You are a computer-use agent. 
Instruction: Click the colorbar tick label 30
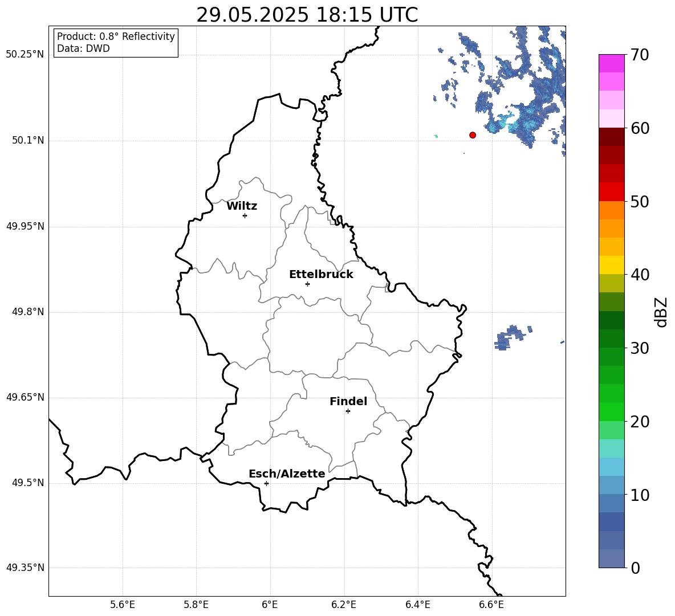click(640, 348)
